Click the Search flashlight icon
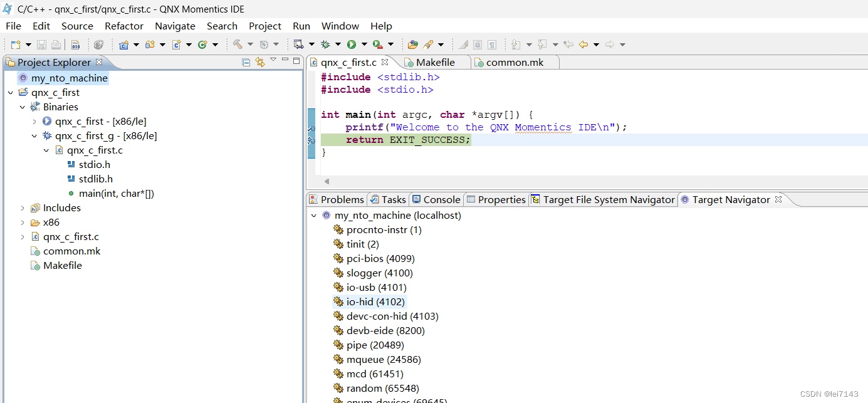 [428, 44]
